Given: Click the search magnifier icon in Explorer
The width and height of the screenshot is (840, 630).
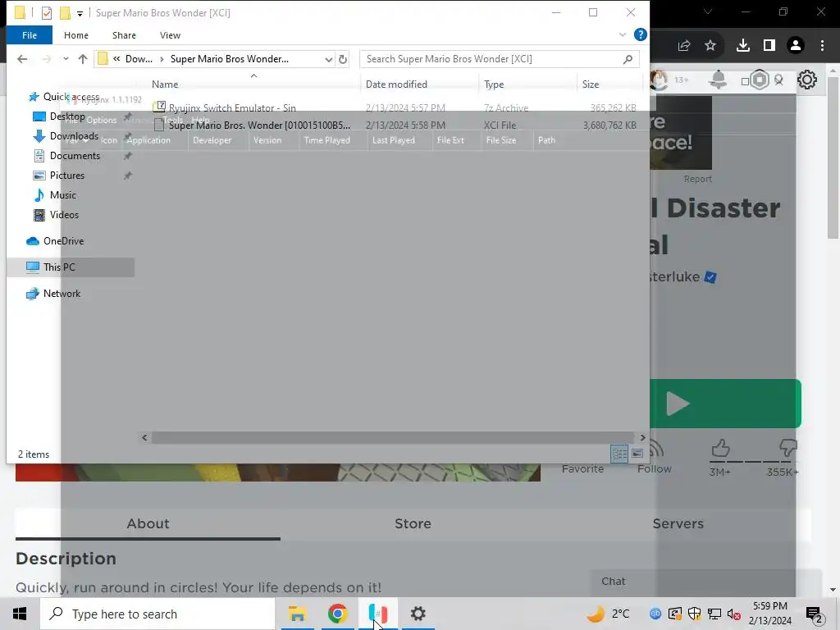Looking at the screenshot, I should pos(628,59).
